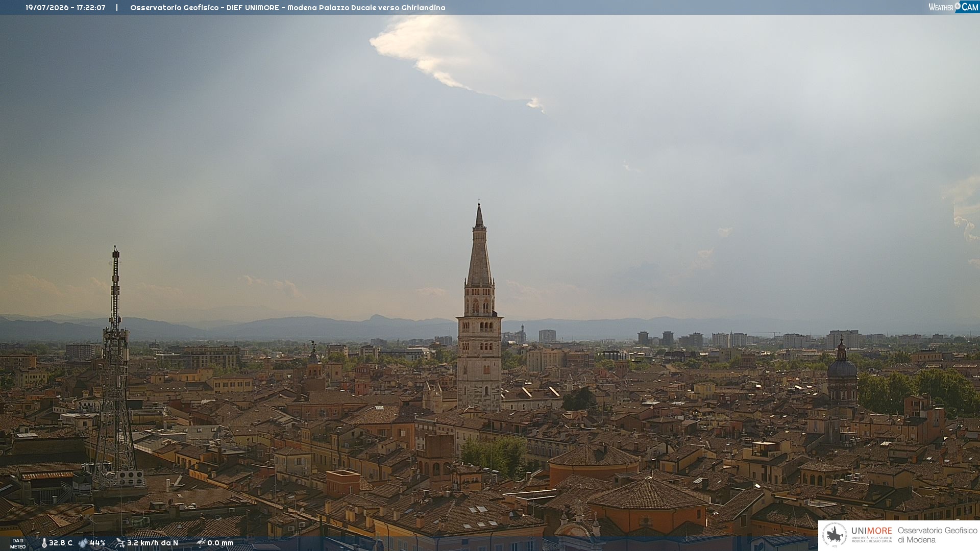This screenshot has width=980, height=551.
Task: Click the 19/07/2026 - 17:22:07 timestamp
Action: click(x=65, y=8)
